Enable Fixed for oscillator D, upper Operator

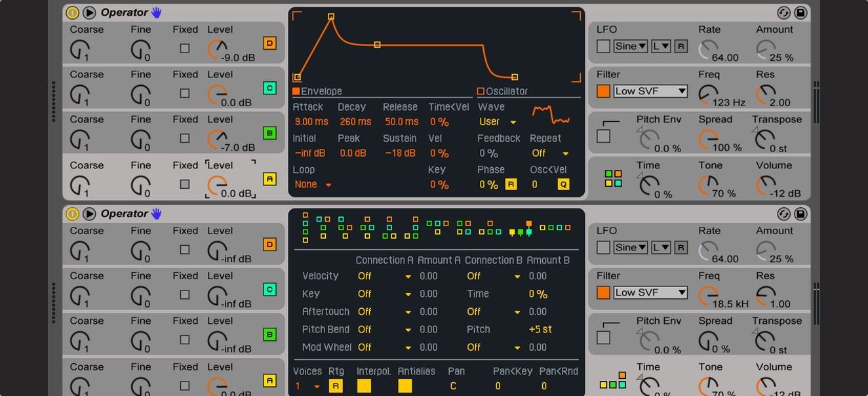[185, 49]
